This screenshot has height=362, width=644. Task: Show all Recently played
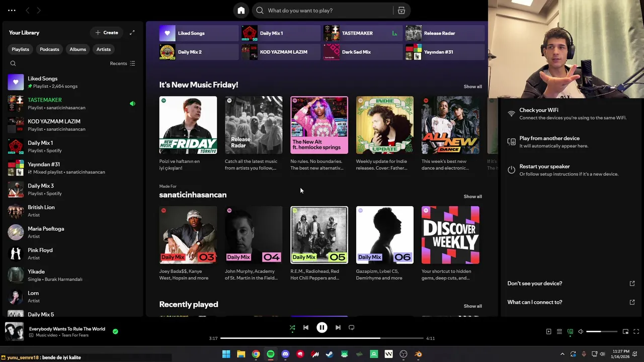472,306
